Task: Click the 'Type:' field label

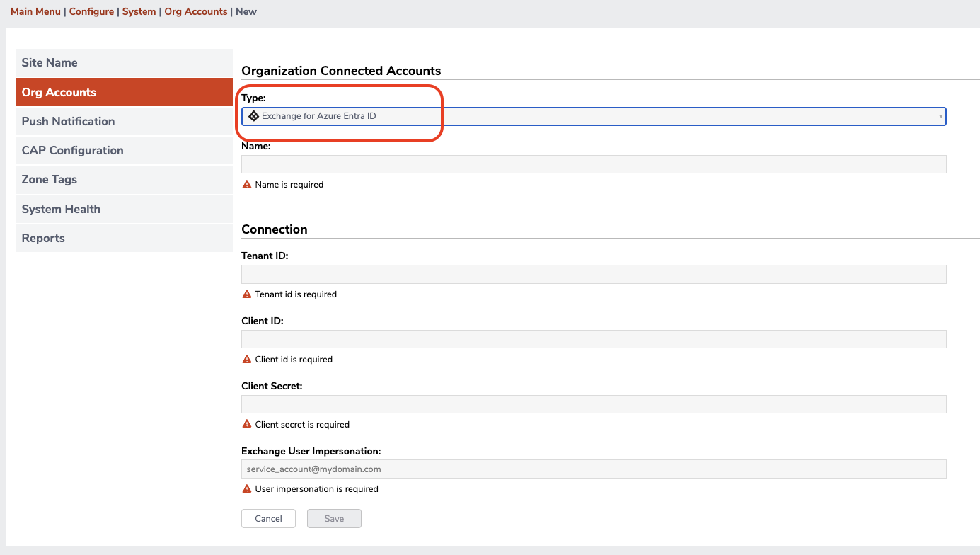Action: [253, 98]
